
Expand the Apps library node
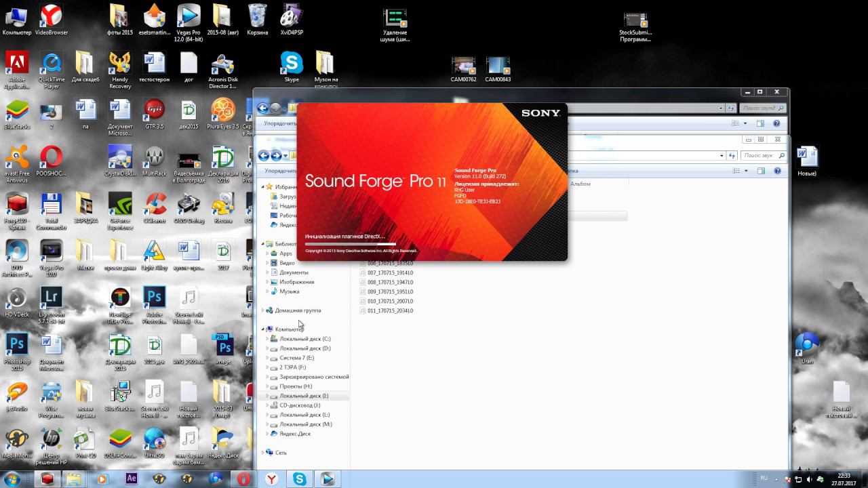tap(267, 253)
